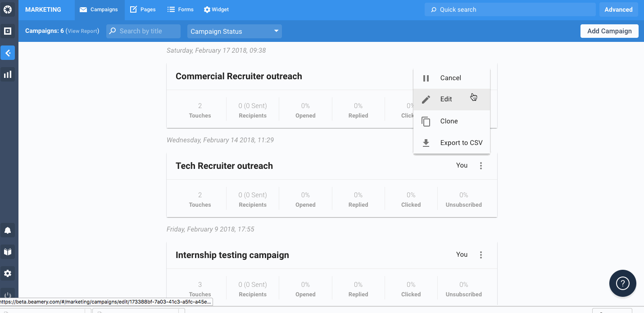The height and width of the screenshot is (313, 644).
Task: Open the notifications bell icon
Action: pos(8,230)
